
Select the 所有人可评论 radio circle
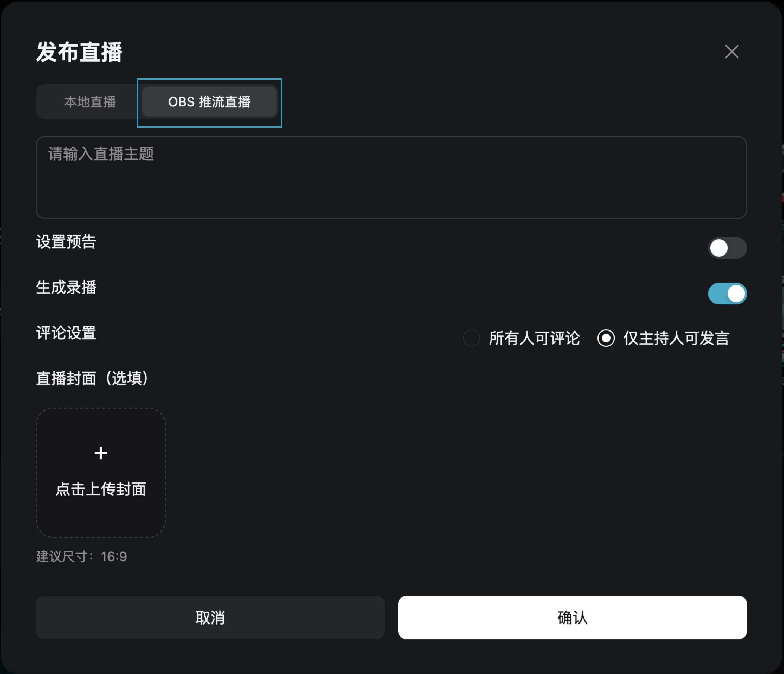point(471,338)
